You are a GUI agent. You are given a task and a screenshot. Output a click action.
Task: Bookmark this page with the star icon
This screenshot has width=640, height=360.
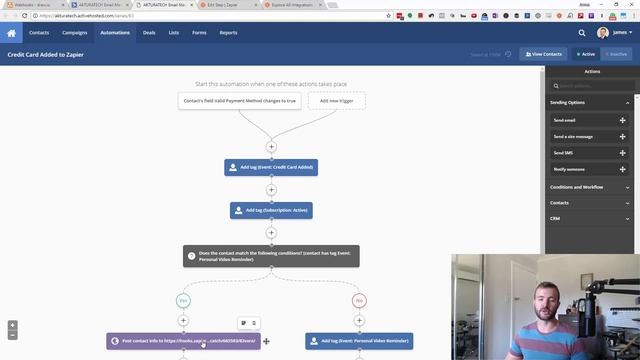pos(389,16)
